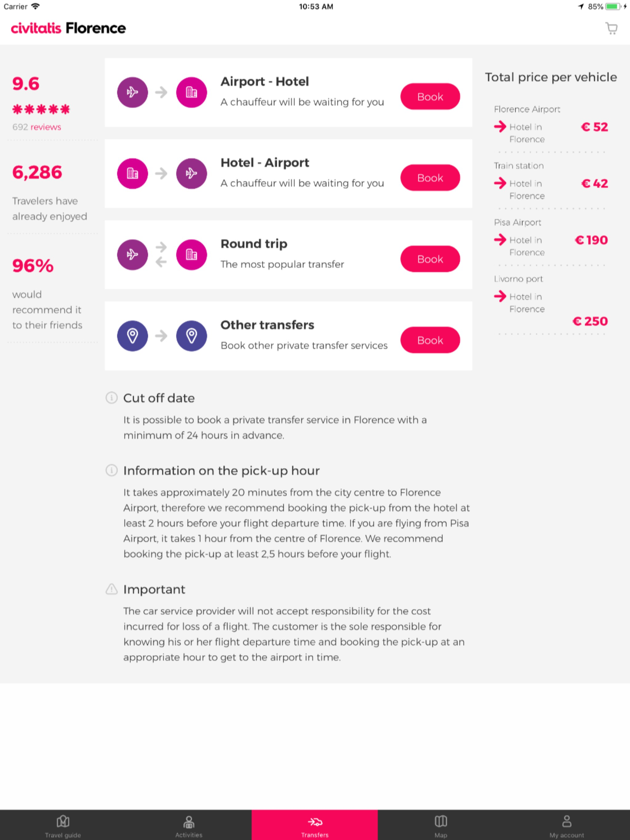Image resolution: width=630 pixels, height=840 pixels.
Task: Open the 692 reviews link
Action: (45, 127)
